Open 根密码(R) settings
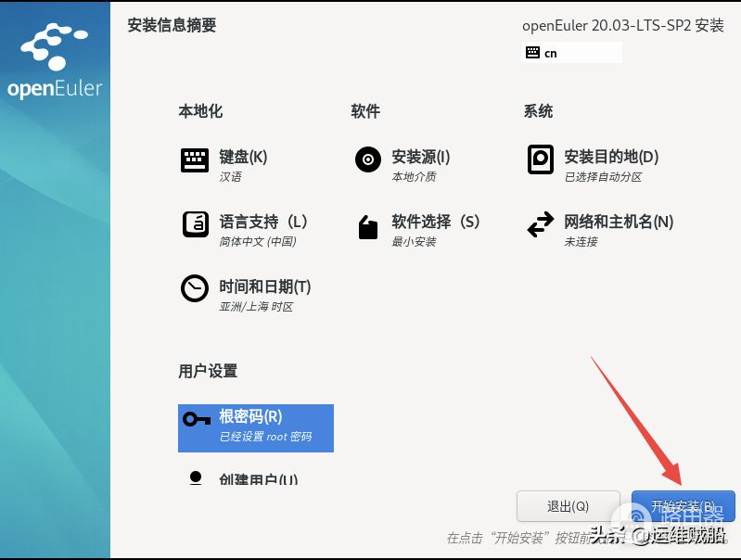The image size is (741, 560). click(256, 428)
